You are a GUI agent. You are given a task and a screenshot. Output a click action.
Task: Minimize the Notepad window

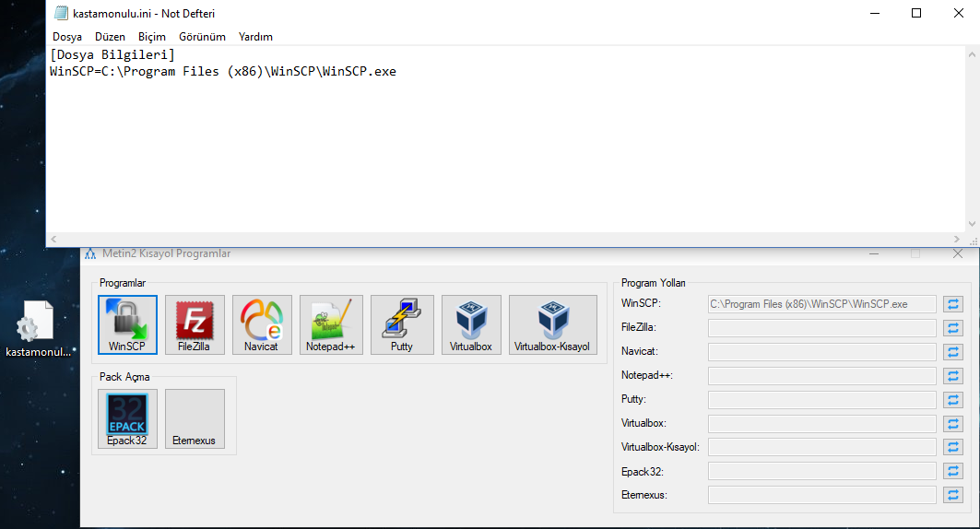pyautogui.click(x=875, y=13)
